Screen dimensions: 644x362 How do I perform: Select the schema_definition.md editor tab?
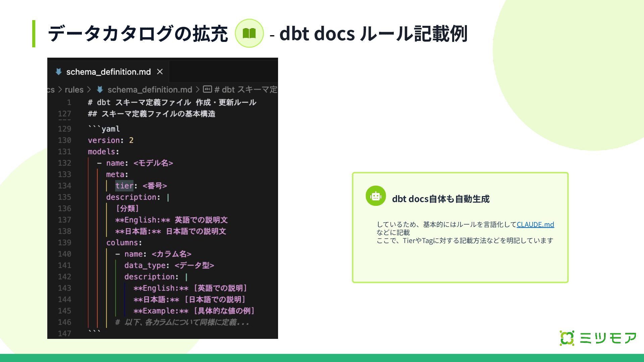tap(108, 72)
